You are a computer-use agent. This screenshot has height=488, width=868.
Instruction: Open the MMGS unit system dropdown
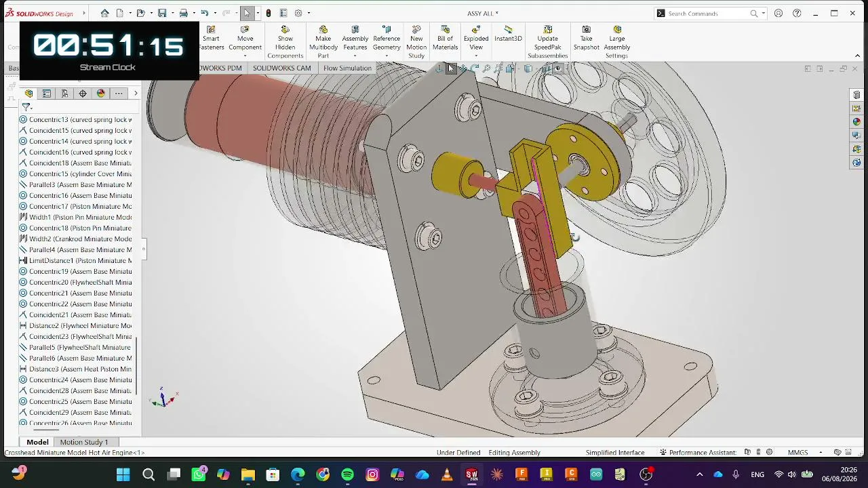point(821,452)
